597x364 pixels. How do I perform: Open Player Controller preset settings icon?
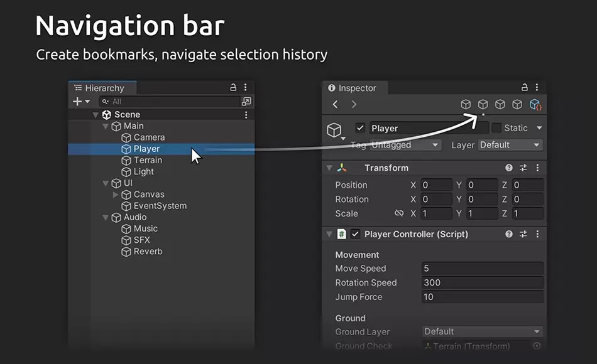[523, 234]
